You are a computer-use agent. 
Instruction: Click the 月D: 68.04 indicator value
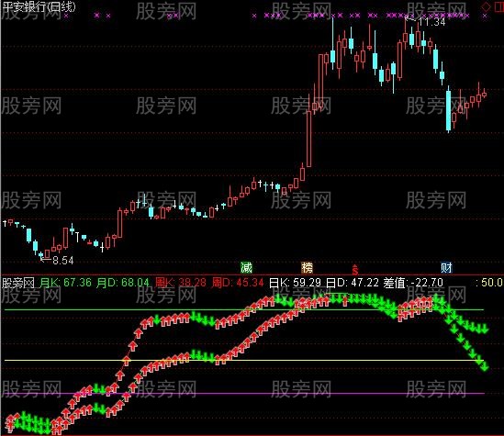(x=123, y=283)
